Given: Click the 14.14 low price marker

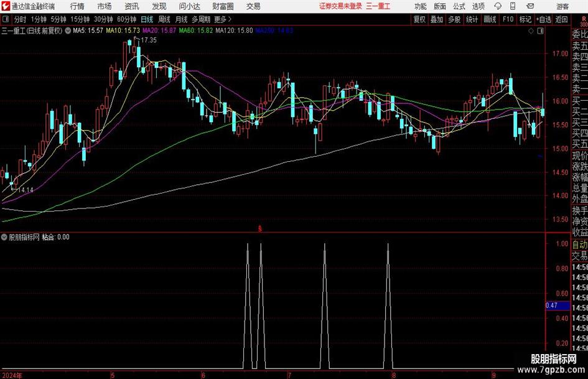Looking at the screenshot, I should [26, 190].
